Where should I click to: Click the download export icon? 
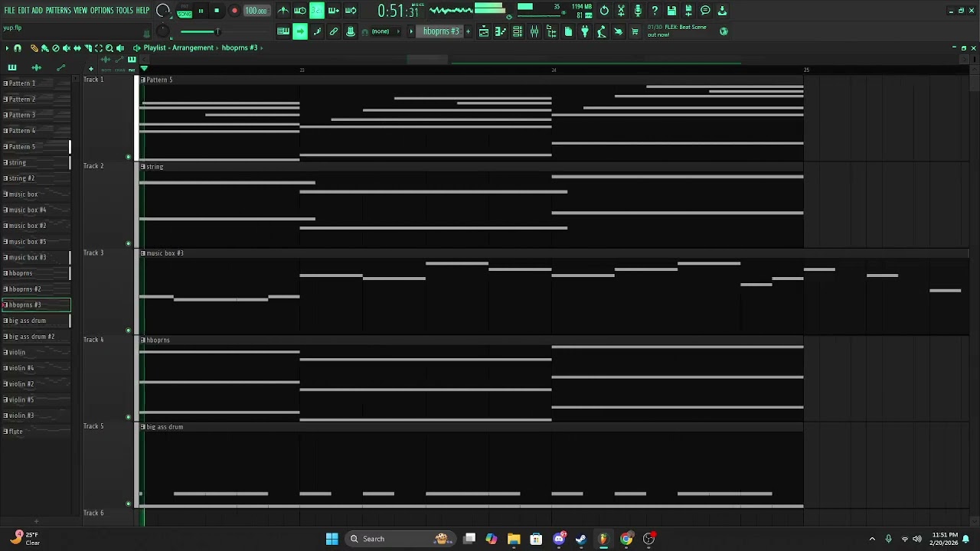pos(722,11)
